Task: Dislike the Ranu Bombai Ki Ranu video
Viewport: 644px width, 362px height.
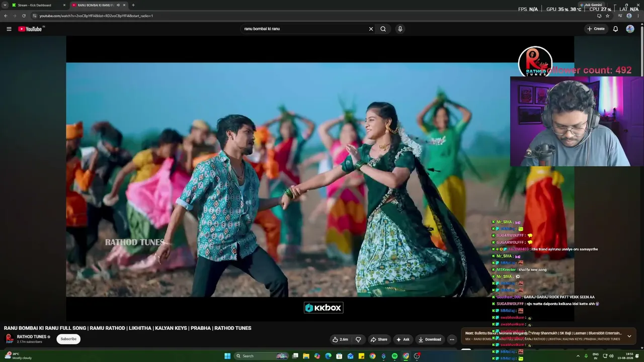Action: (x=358, y=339)
